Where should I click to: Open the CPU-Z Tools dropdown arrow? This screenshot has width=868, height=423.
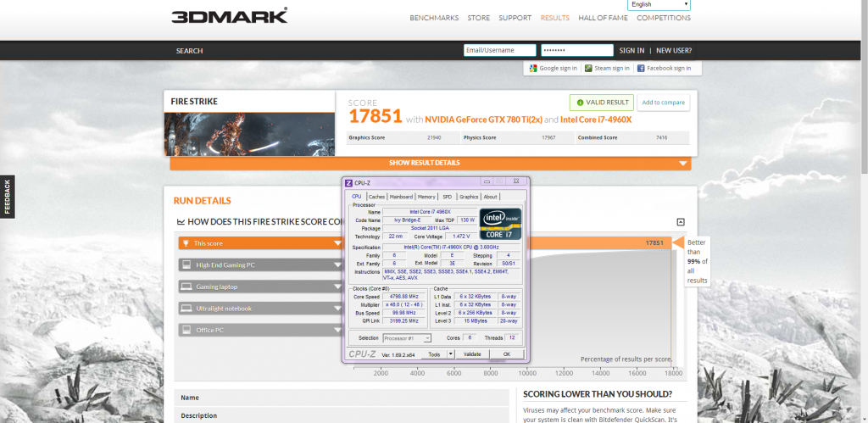pyautogui.click(x=451, y=353)
